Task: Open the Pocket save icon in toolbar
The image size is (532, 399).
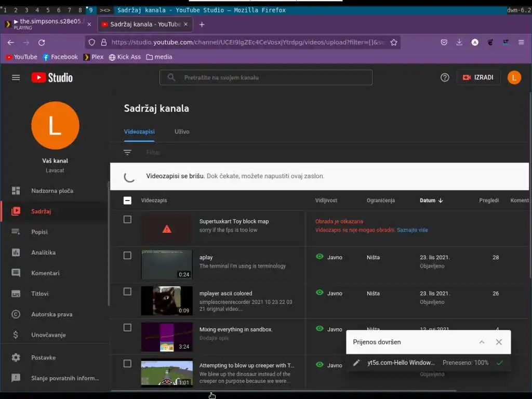Action: point(444,42)
